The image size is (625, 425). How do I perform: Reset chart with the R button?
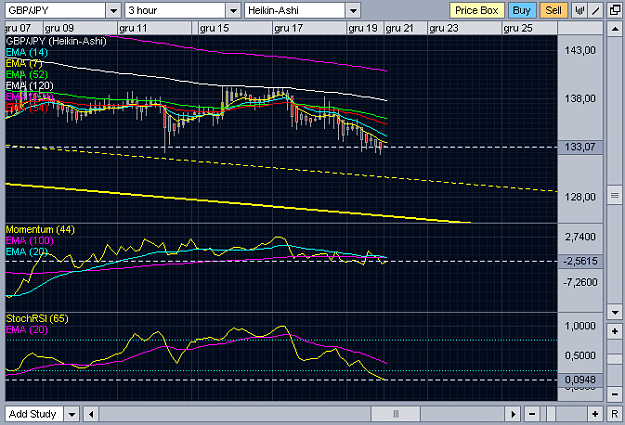615,414
